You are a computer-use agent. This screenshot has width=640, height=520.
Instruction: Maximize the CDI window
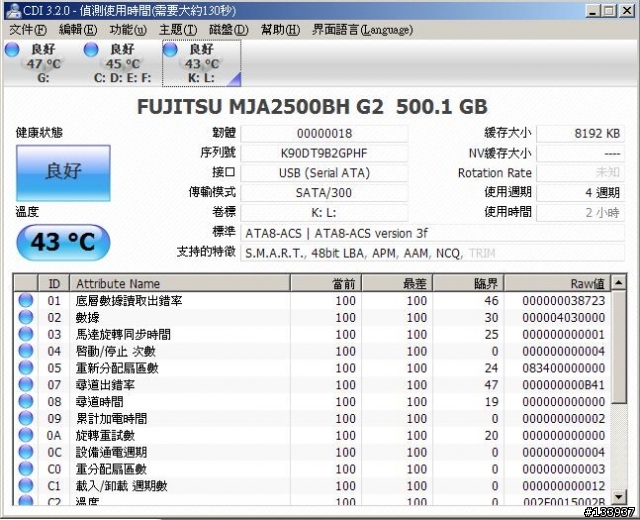click(609, 11)
